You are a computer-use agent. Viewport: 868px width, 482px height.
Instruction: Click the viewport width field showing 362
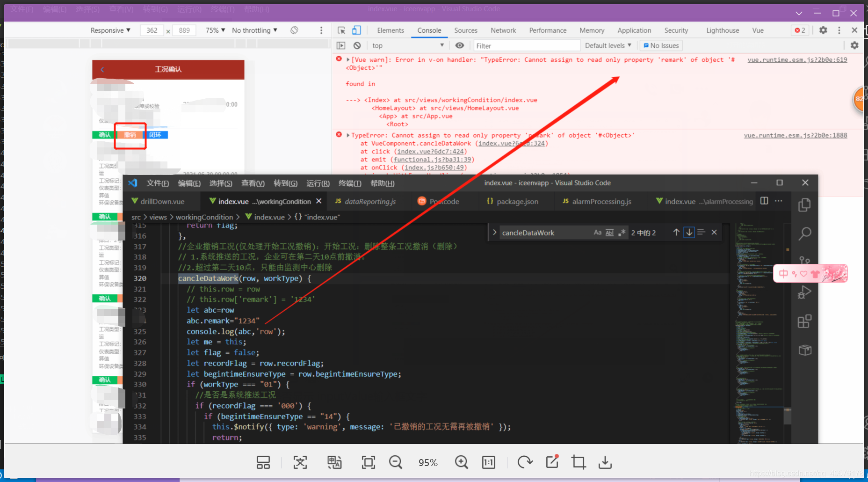tap(152, 30)
